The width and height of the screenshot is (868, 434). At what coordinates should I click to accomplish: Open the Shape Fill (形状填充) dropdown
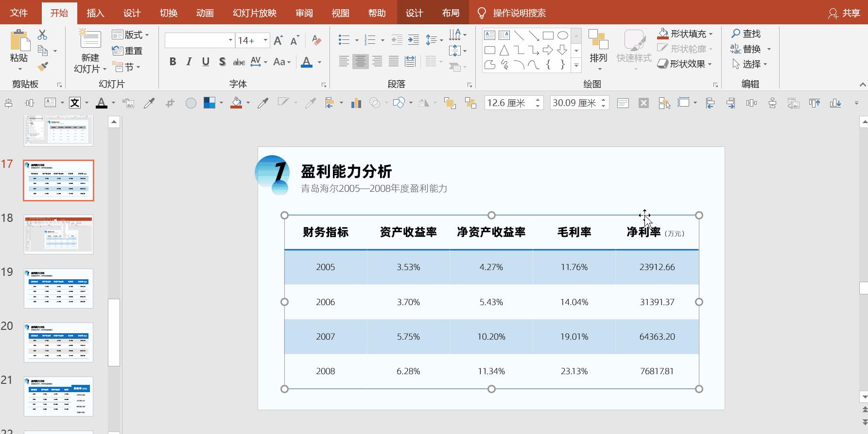(x=685, y=34)
